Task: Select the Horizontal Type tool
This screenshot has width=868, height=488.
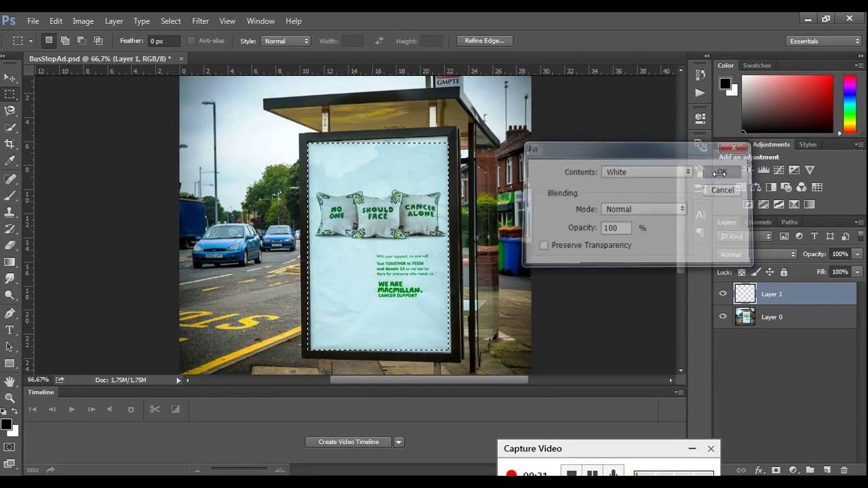Action: pyautogui.click(x=9, y=330)
